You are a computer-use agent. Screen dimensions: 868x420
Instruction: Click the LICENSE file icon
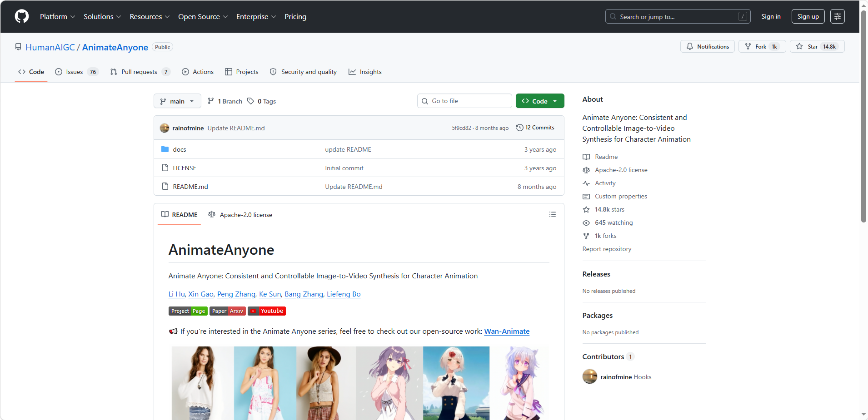pyautogui.click(x=165, y=168)
